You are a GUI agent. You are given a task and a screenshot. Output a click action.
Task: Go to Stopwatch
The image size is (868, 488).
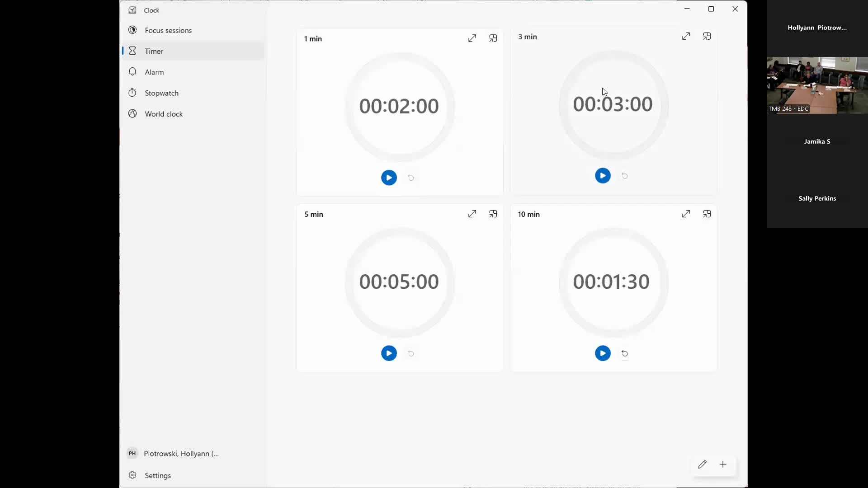click(161, 93)
